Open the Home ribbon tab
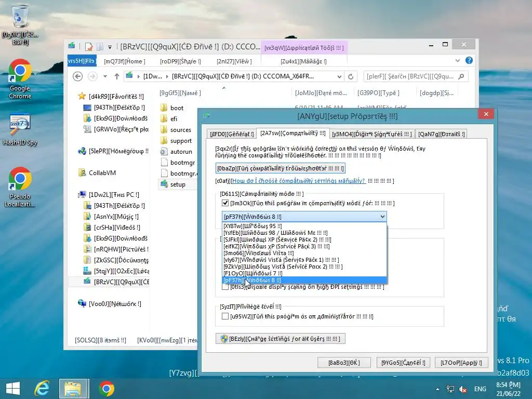This screenshot has height=399, width=532. coord(125,61)
